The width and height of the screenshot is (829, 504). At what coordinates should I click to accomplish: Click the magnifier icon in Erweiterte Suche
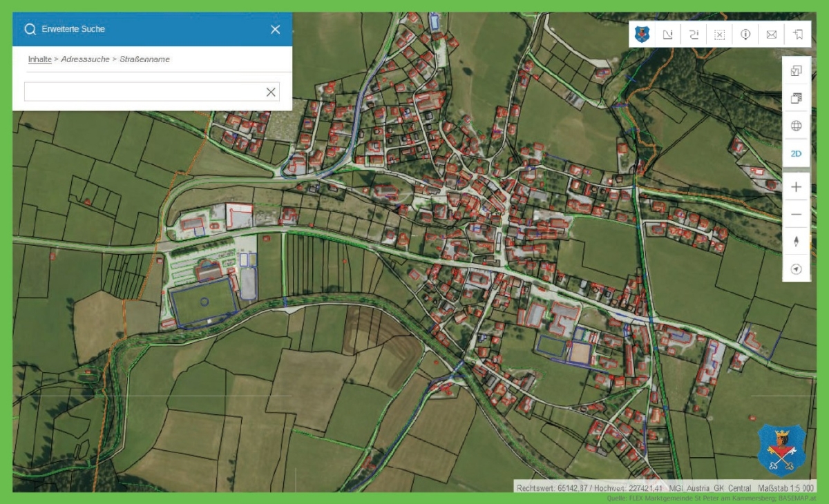(x=30, y=29)
